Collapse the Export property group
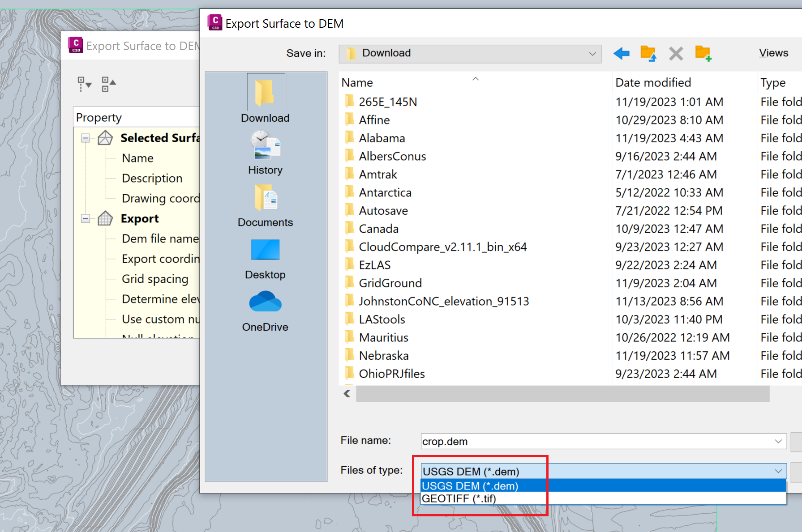The height and width of the screenshot is (532, 802). click(86, 218)
